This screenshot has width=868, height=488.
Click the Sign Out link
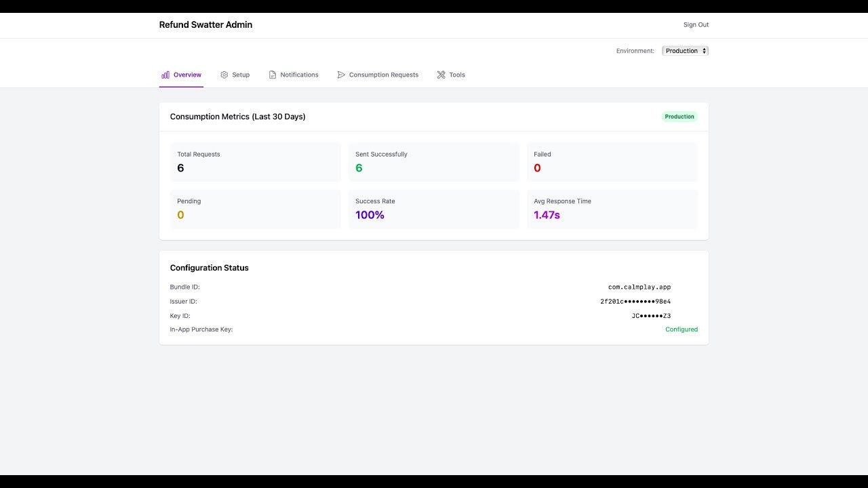click(696, 24)
